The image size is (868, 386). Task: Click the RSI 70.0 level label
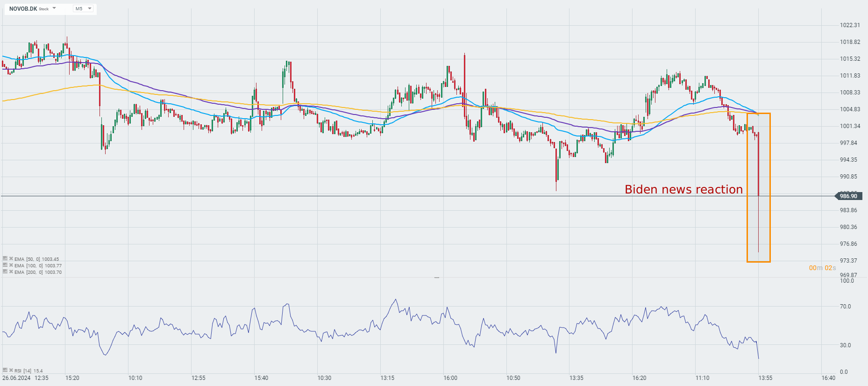coord(845,307)
